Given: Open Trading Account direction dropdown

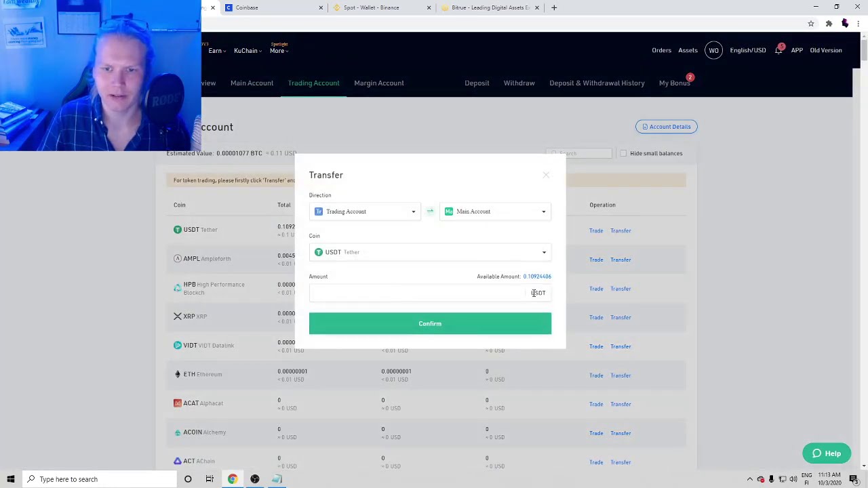Looking at the screenshot, I should click(365, 211).
